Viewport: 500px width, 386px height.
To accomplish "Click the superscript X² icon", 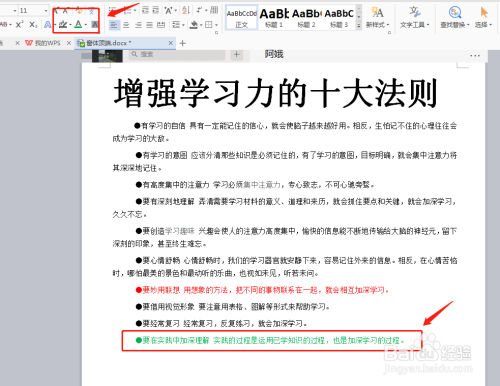I will coord(19,24).
